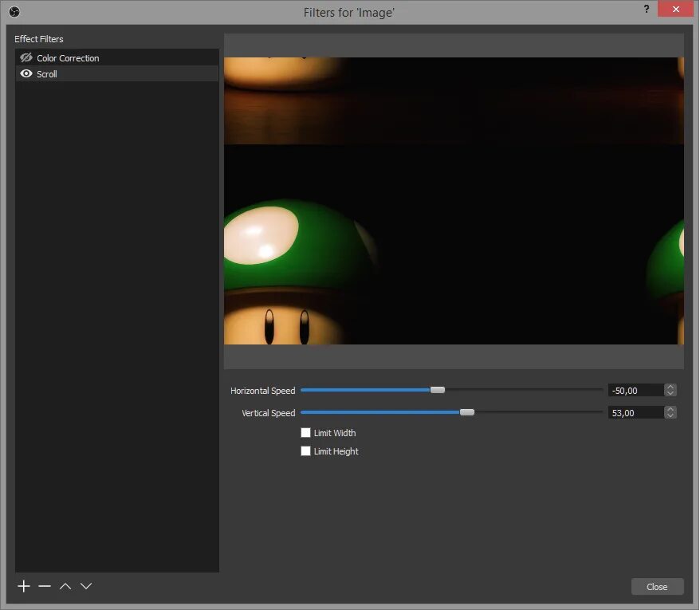Enable the Limit Height checkbox

tap(305, 451)
